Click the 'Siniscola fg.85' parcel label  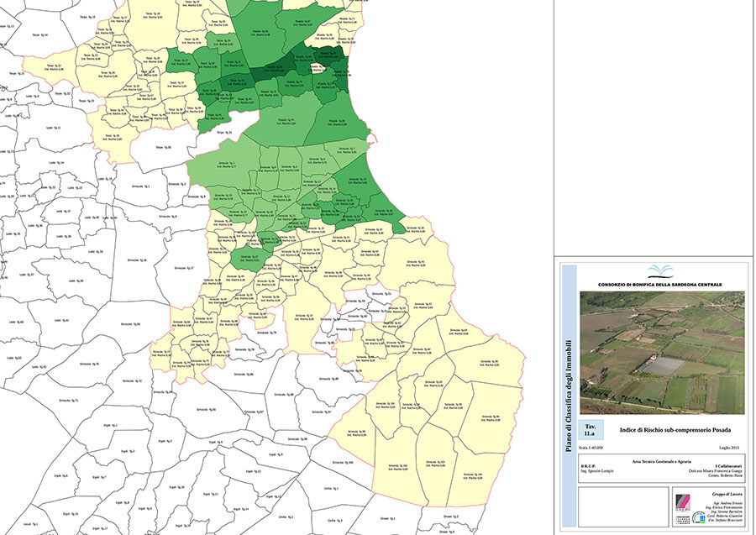click(206, 410)
